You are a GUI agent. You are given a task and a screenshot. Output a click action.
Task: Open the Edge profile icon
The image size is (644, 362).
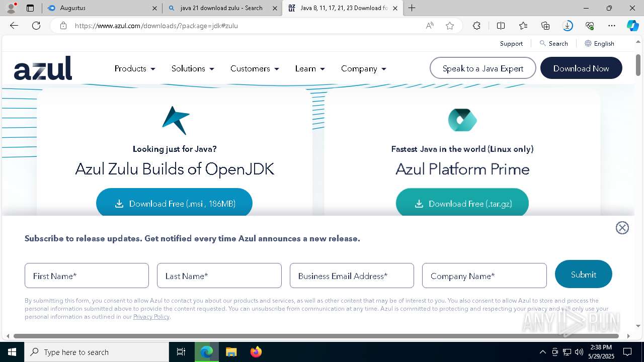coord(11,8)
